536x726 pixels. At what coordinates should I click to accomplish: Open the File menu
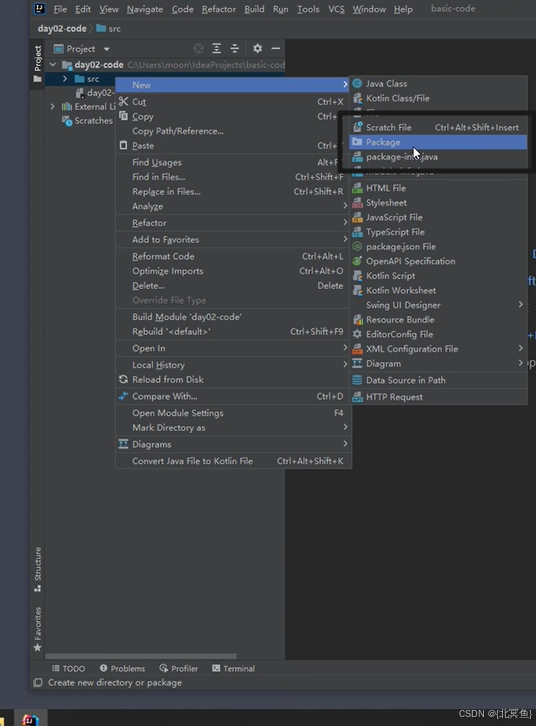pyautogui.click(x=60, y=9)
